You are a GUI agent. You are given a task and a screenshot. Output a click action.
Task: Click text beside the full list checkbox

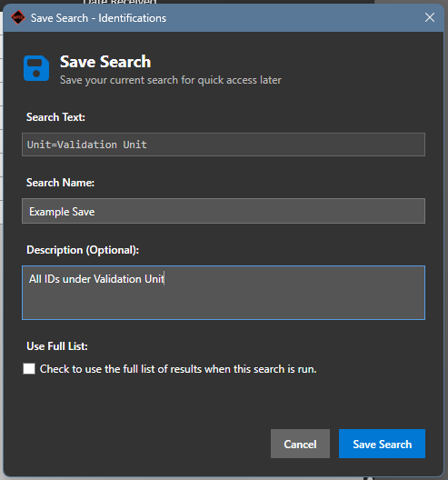(x=178, y=369)
